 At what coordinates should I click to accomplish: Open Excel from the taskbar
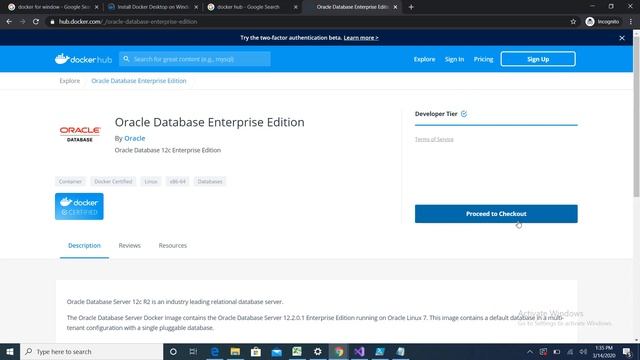click(x=297, y=351)
